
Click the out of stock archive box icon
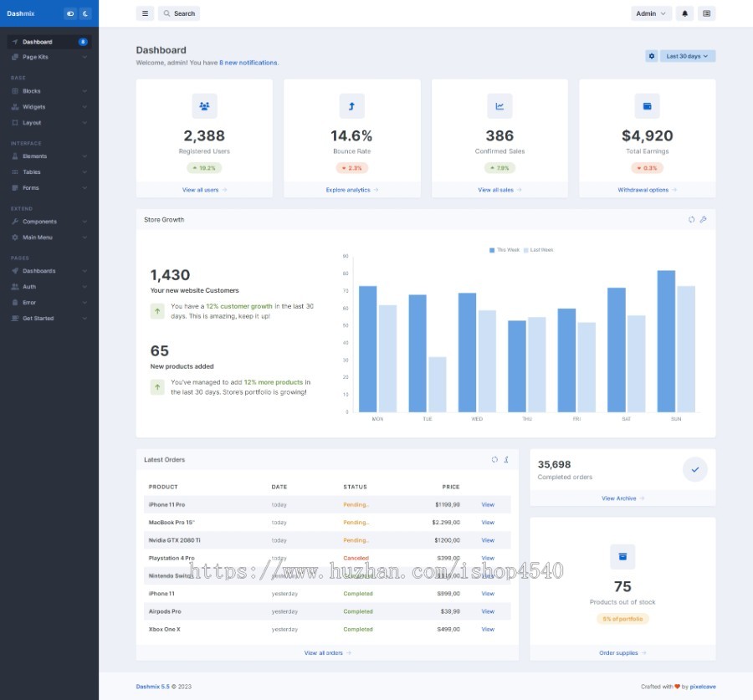point(622,557)
